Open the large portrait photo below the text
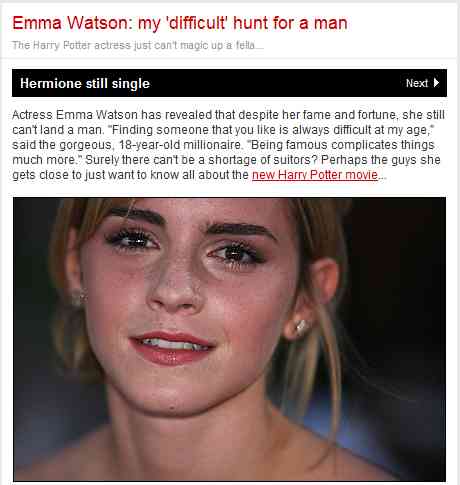460x485 pixels. tap(229, 339)
